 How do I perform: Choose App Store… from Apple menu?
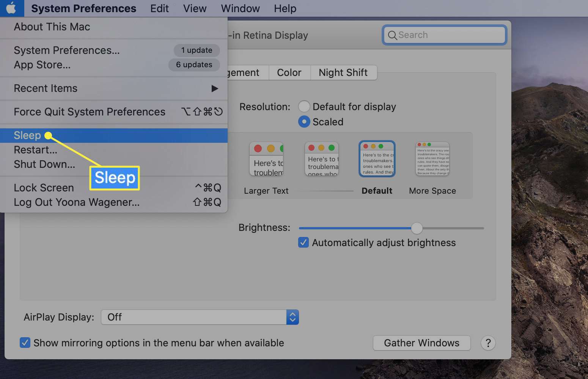tap(114, 65)
